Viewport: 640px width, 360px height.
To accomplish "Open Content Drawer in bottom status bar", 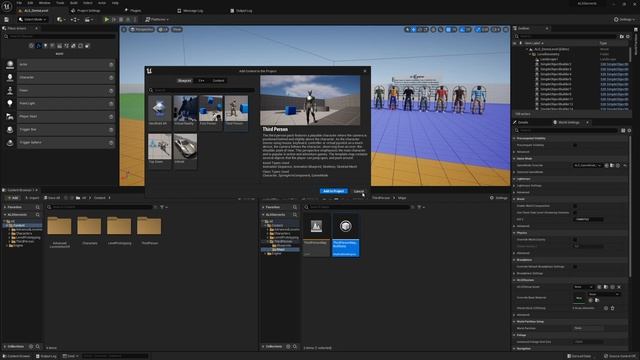I will pos(16,356).
